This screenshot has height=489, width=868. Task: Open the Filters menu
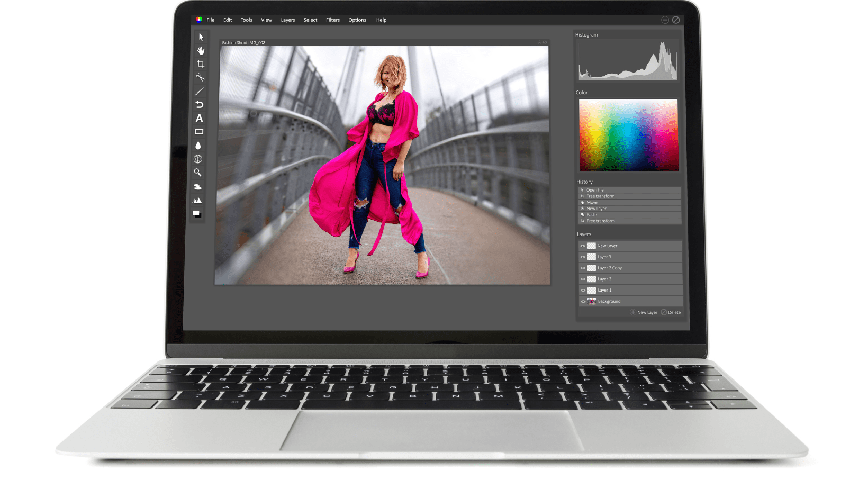pyautogui.click(x=332, y=20)
